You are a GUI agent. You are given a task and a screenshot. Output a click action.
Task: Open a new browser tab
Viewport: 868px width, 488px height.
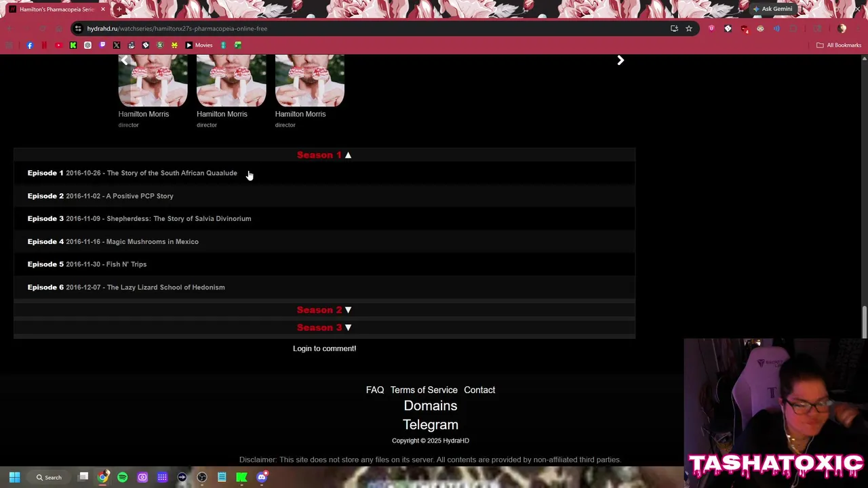pyautogui.click(x=119, y=9)
